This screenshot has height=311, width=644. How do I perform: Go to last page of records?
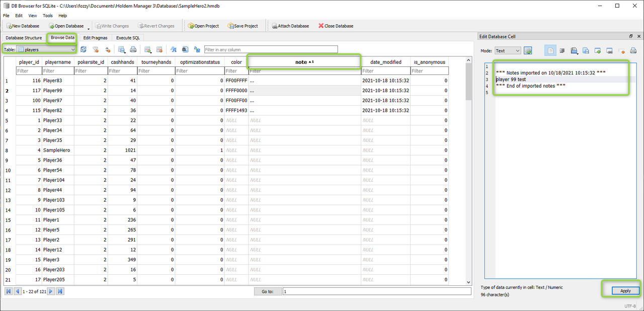click(x=60, y=291)
